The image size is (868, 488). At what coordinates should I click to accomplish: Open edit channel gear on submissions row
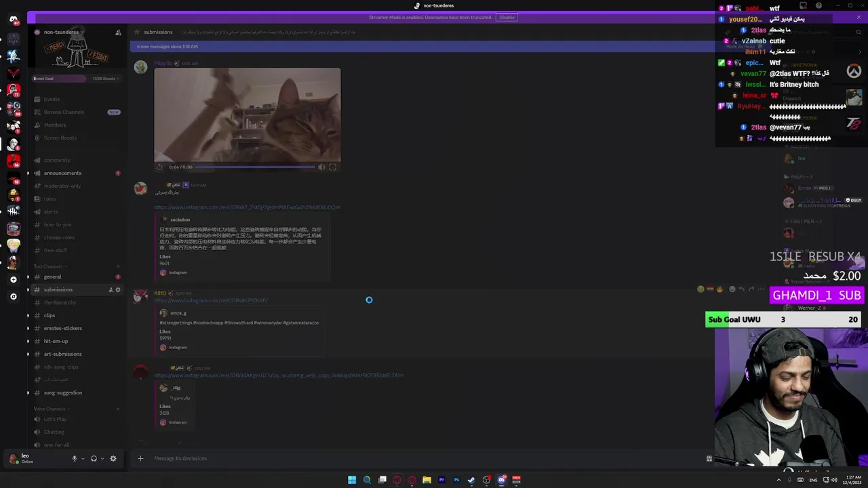coord(118,289)
